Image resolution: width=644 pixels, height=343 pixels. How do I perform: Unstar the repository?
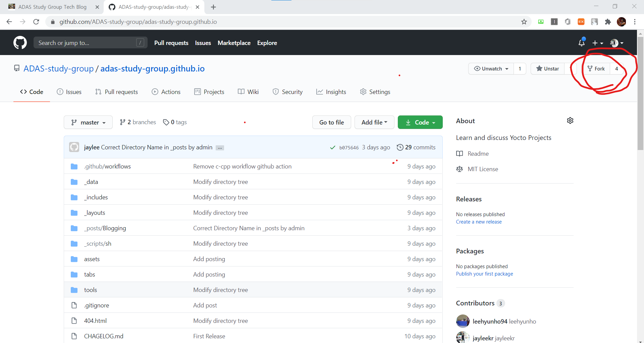(547, 68)
